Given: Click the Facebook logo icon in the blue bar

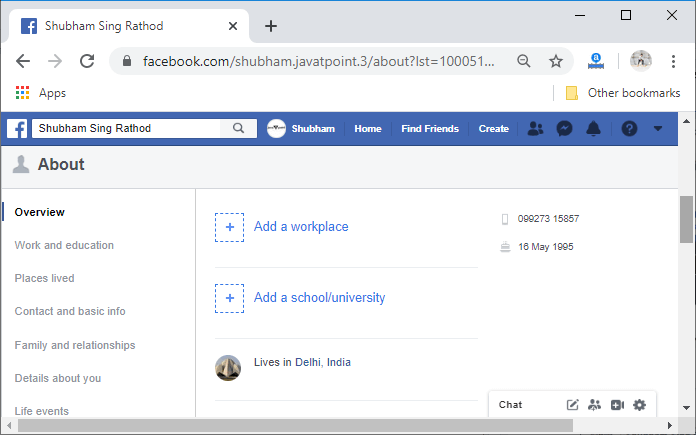Looking at the screenshot, I should point(17,129).
